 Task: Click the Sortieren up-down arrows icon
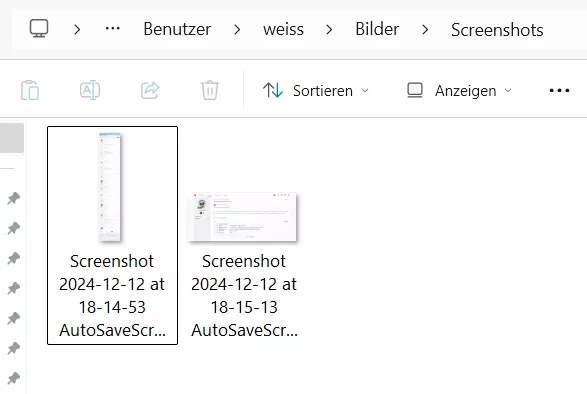tap(273, 90)
